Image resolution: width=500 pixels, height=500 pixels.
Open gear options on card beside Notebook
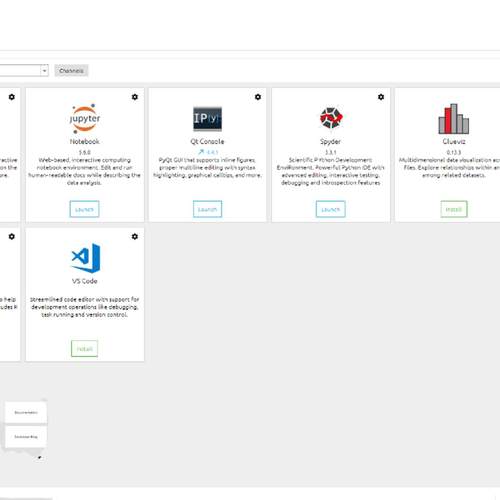point(12,97)
